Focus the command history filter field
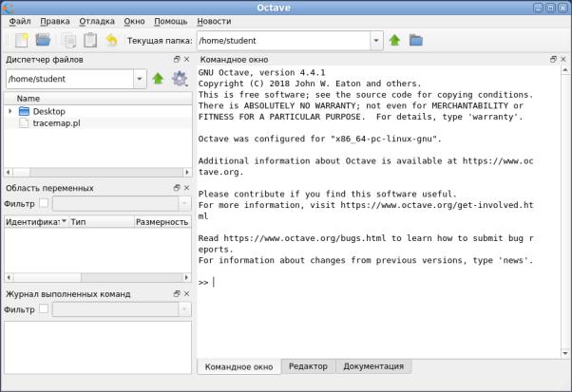Image resolution: width=572 pixels, height=392 pixels. [x=115, y=309]
